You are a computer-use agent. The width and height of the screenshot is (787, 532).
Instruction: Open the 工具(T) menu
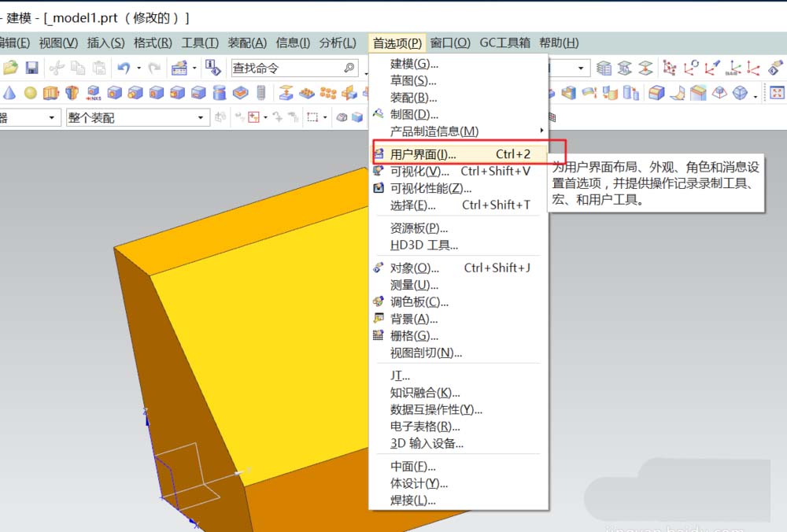[200, 43]
